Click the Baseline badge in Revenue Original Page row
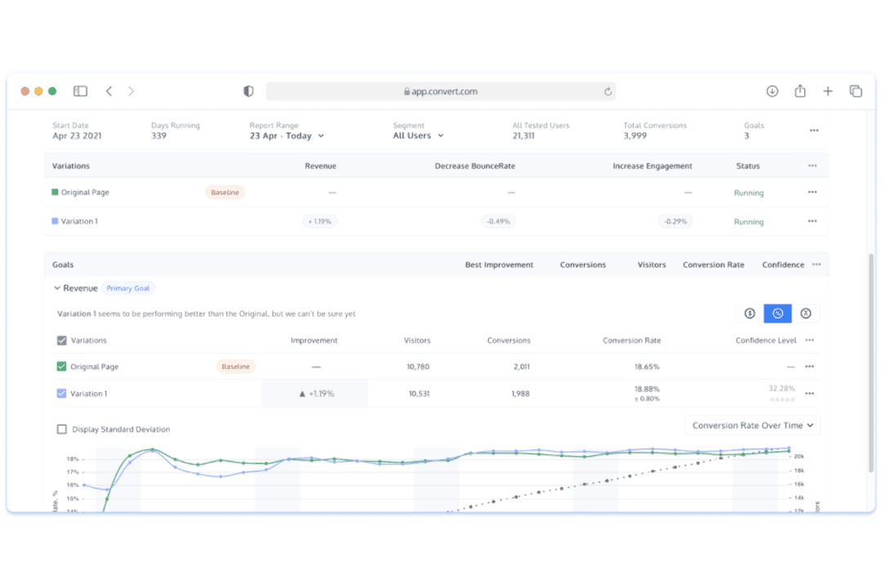The width and height of the screenshot is (882, 588). pyautogui.click(x=236, y=367)
